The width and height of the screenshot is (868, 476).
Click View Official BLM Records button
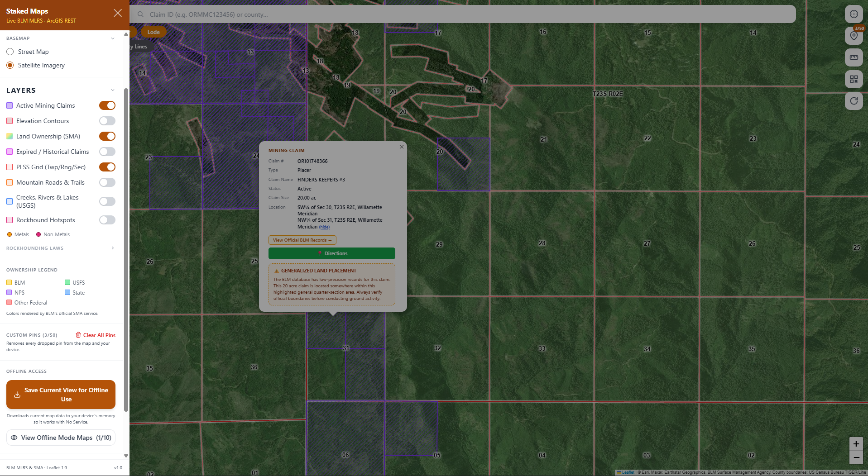pyautogui.click(x=302, y=240)
